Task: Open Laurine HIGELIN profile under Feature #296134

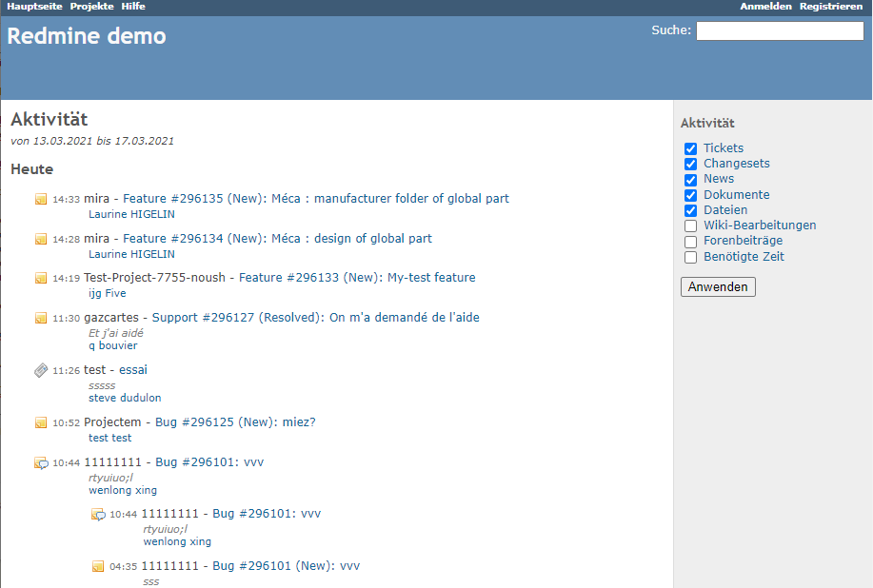Action: click(131, 254)
